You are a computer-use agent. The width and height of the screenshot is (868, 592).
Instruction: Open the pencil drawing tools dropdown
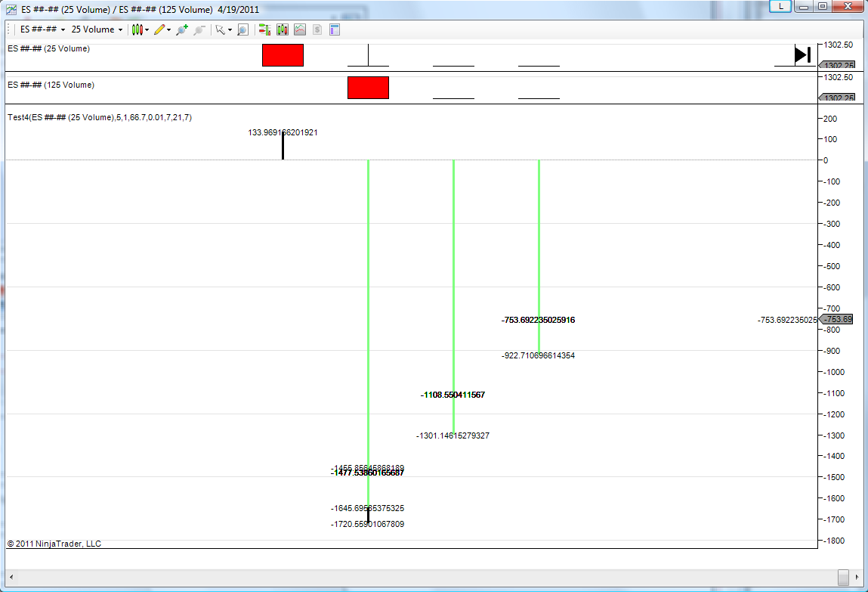click(162, 30)
